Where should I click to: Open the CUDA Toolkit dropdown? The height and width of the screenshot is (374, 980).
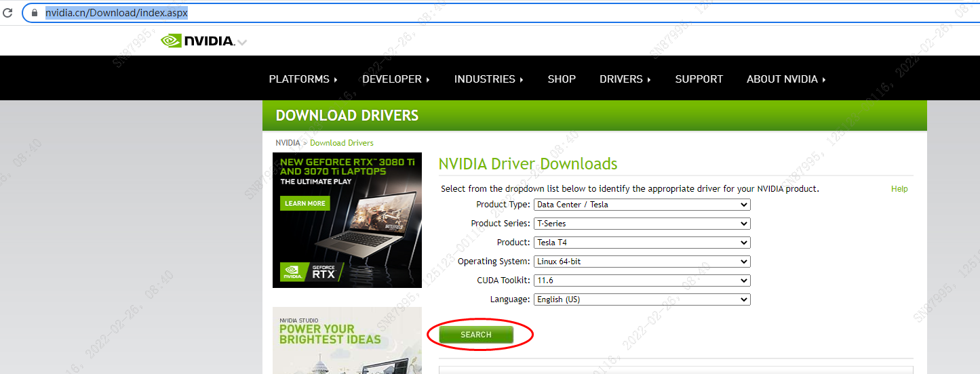642,280
